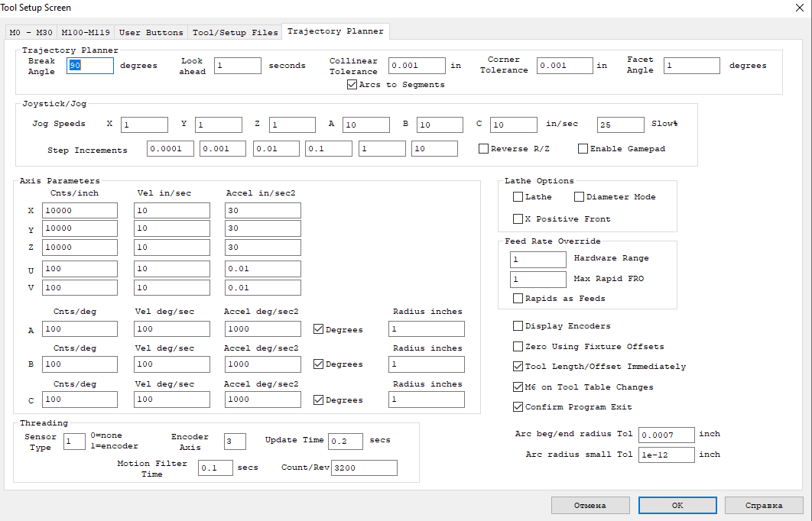Viewport: 812px width, 521px height.
Task: Enable the Reverse R/Z checkbox
Action: (x=483, y=149)
